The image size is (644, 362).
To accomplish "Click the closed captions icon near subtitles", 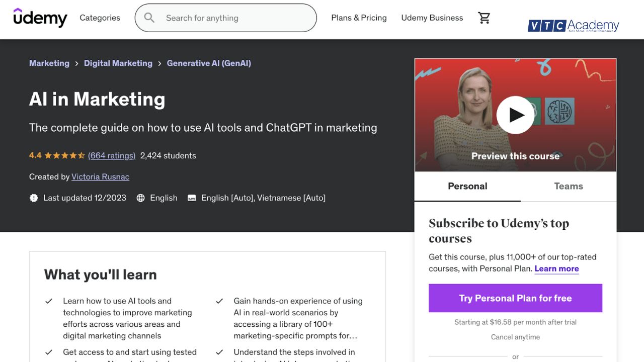I will [192, 198].
